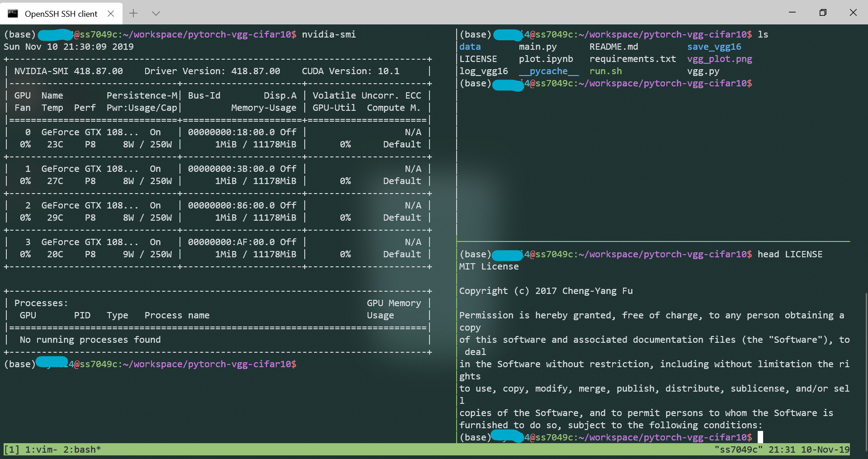868x459 pixels.
Task: Click the 'LICENSE' file in ls output
Action: pos(478,59)
